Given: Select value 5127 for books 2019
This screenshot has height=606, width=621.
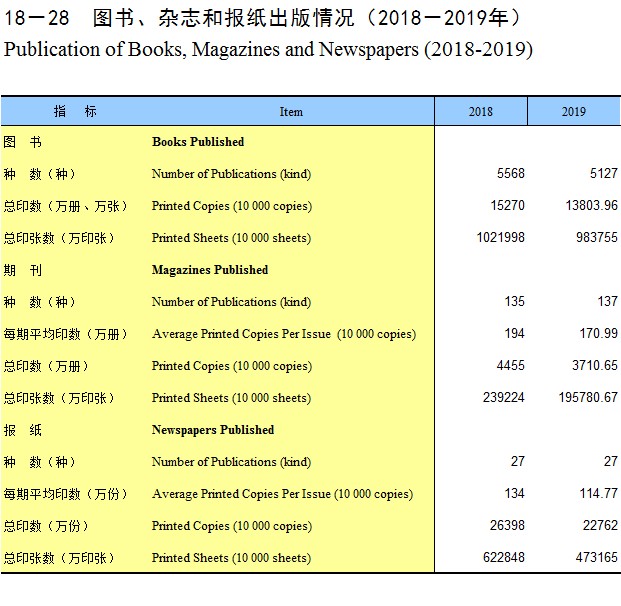Looking at the screenshot, I should [604, 173].
